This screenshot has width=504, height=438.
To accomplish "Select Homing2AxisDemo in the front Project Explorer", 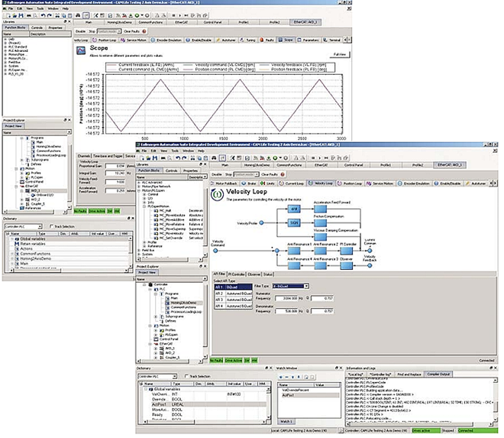I will click(x=183, y=303).
